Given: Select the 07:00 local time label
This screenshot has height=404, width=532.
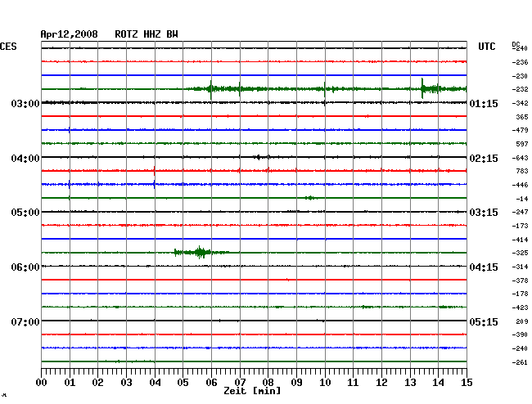Looking at the screenshot, I should (x=25, y=321).
